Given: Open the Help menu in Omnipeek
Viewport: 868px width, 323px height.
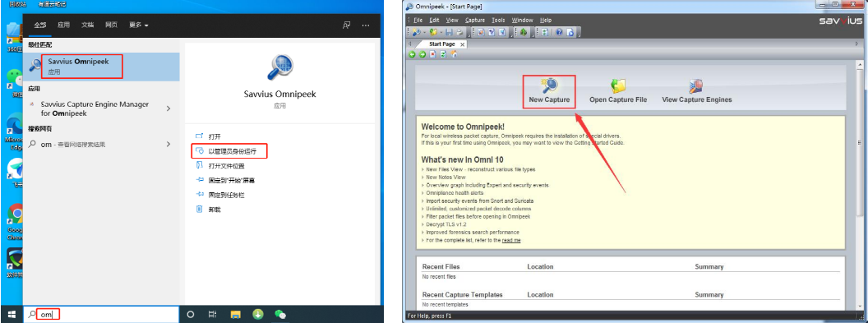Looking at the screenshot, I should [545, 20].
